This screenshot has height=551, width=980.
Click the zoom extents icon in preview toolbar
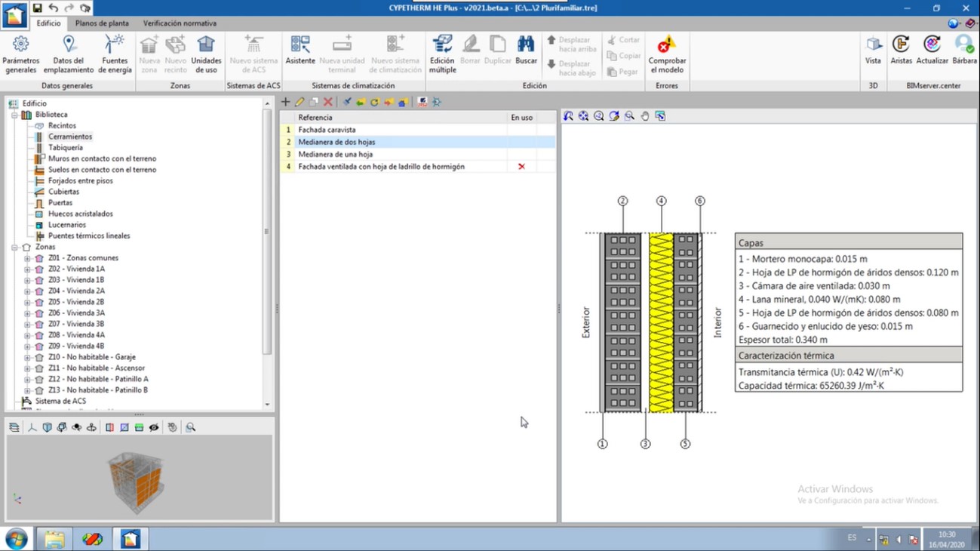583,116
